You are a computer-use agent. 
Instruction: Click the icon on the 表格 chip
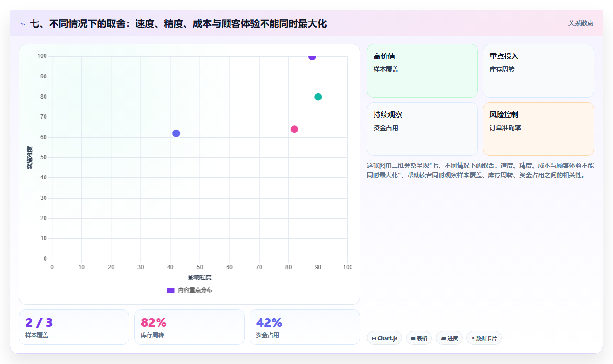[x=413, y=338]
